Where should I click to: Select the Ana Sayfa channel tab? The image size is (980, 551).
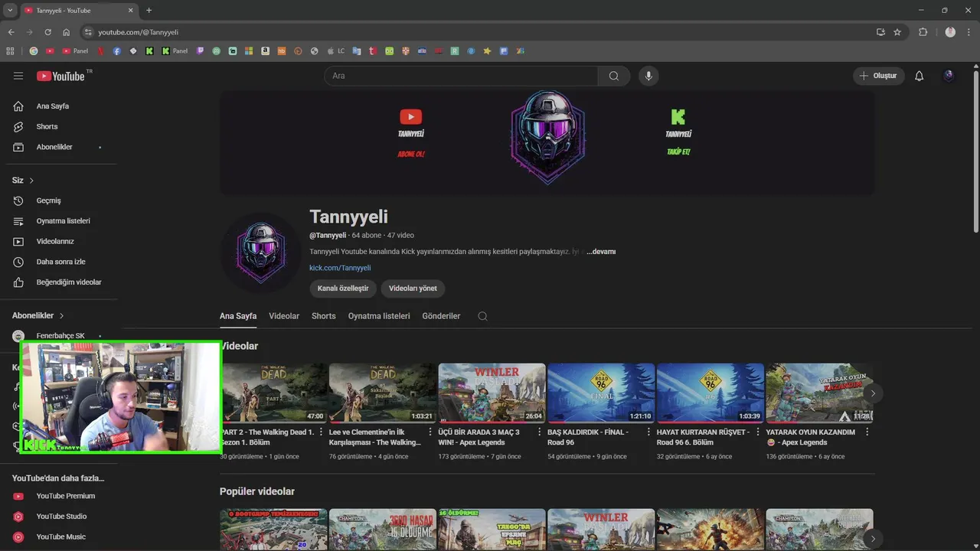click(238, 316)
